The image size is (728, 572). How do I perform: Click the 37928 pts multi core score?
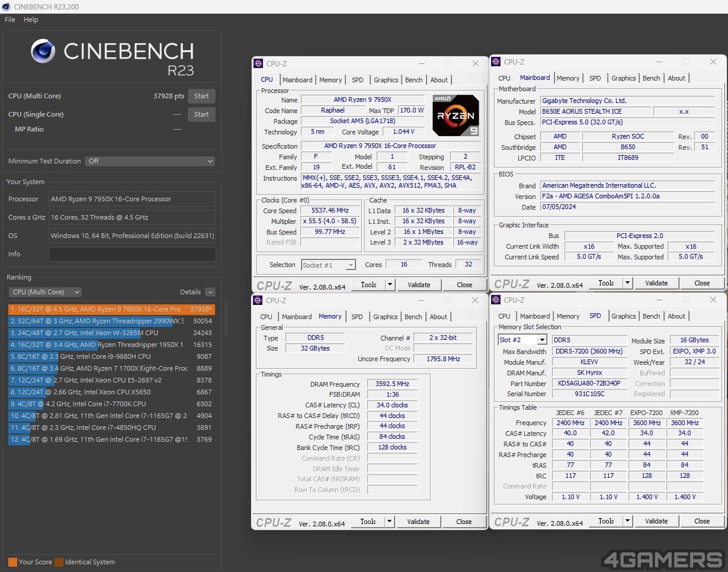tap(169, 96)
